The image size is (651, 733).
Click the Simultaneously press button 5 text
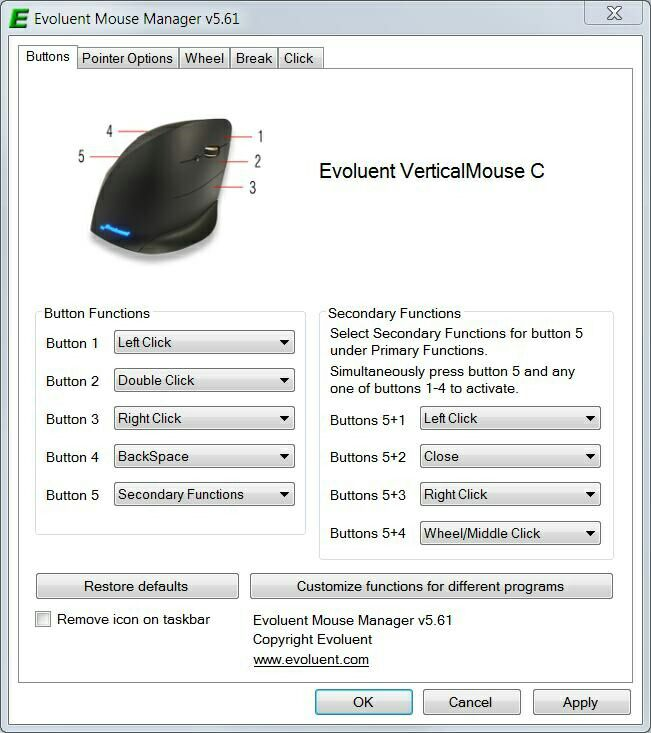(x=452, y=380)
